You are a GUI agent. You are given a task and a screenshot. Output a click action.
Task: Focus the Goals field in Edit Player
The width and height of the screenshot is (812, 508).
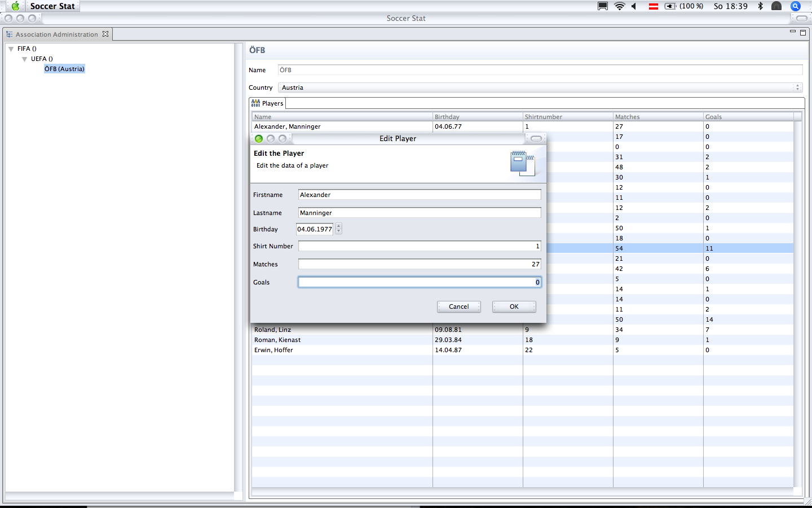(x=420, y=282)
